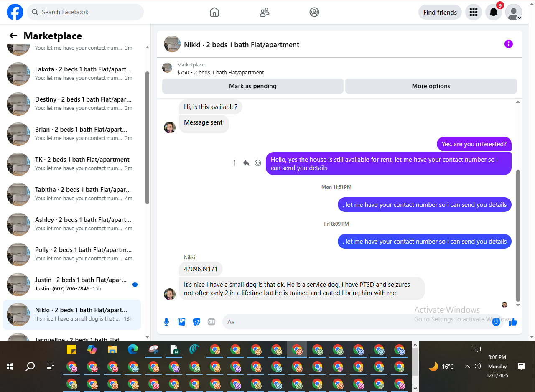
Task: Open Nikki's chat header title
Action: point(242,45)
